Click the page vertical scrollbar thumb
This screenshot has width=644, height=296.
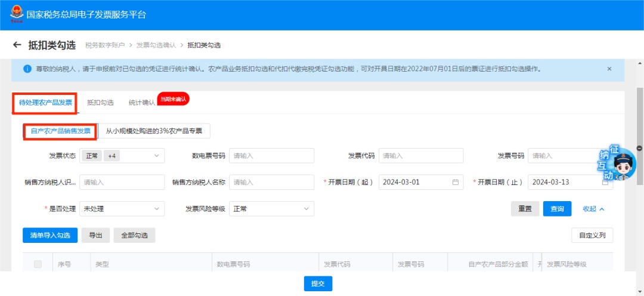click(x=639, y=135)
